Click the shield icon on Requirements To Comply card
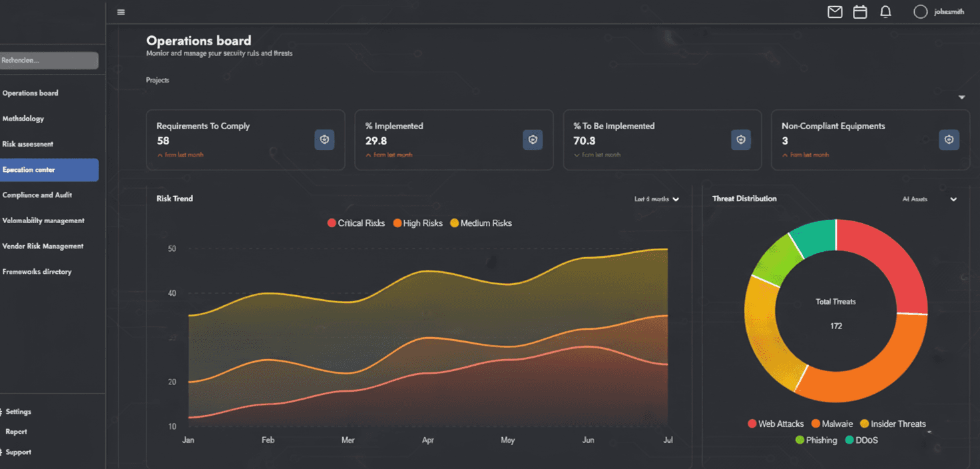This screenshot has width=980, height=469. (324, 139)
